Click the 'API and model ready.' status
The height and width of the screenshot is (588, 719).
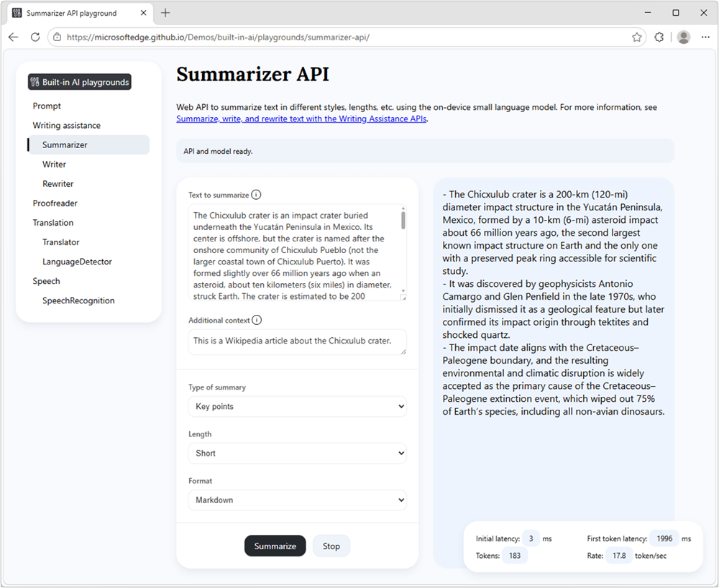(219, 151)
